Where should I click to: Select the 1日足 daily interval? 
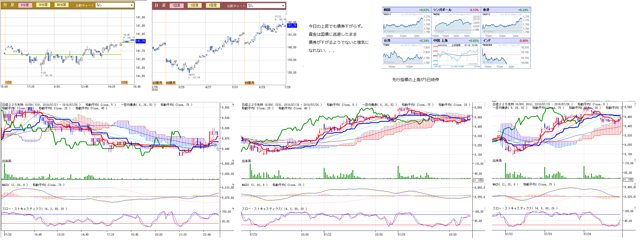[176, 5]
